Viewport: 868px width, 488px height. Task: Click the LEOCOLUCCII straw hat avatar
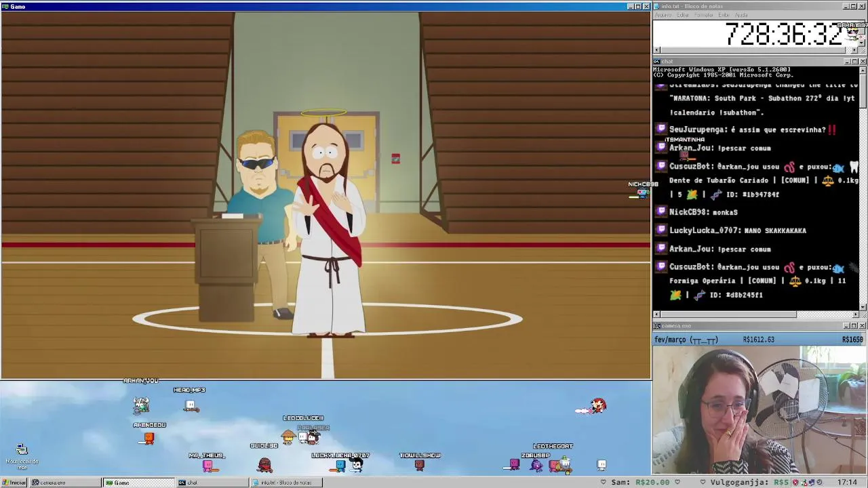click(289, 437)
